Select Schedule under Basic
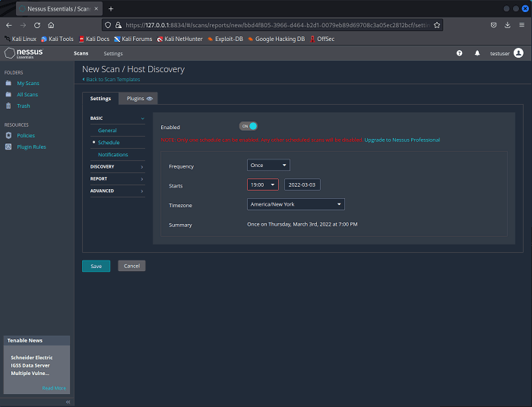Screen dimensions: 532x407 coord(109,143)
